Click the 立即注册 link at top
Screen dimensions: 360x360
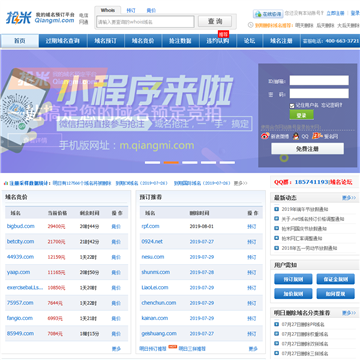click(335, 13)
